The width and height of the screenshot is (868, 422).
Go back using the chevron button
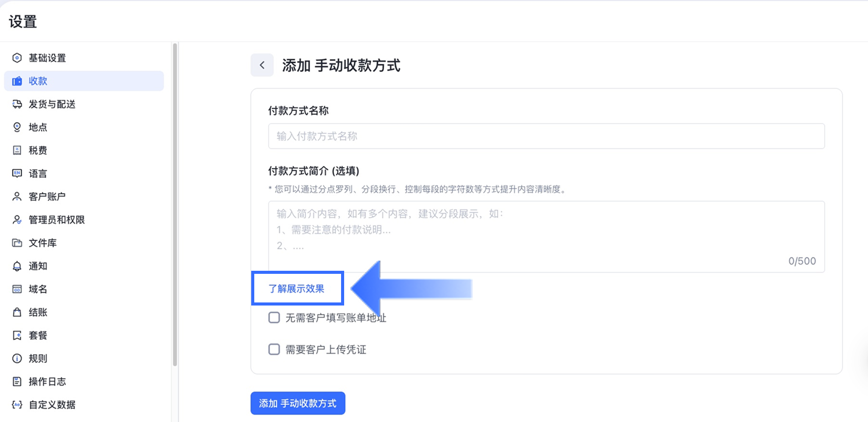pos(262,65)
